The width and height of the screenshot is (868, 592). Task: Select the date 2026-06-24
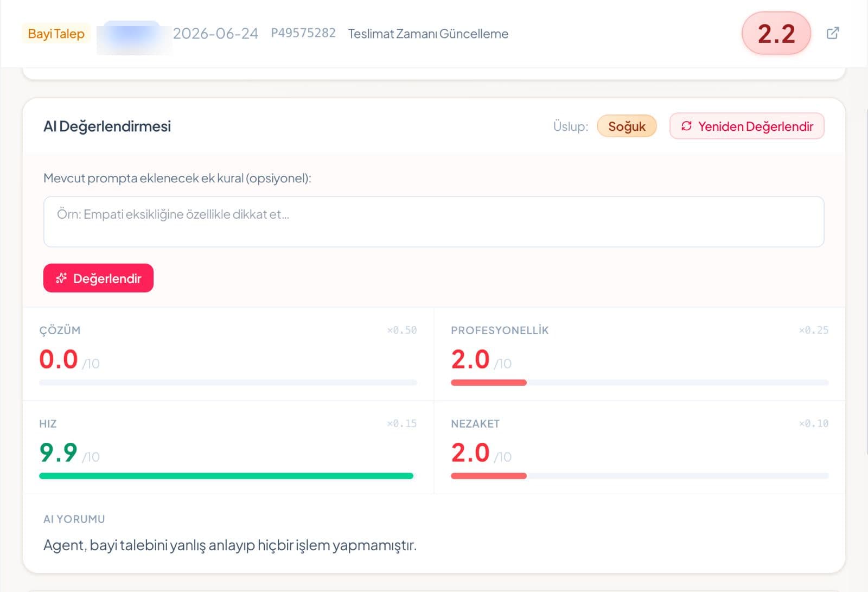point(215,34)
